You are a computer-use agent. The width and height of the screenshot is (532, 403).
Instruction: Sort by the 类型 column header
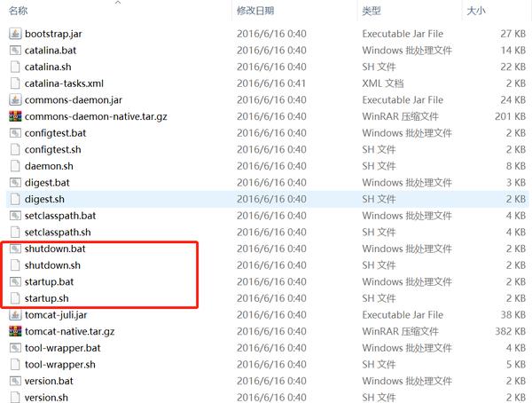click(372, 11)
